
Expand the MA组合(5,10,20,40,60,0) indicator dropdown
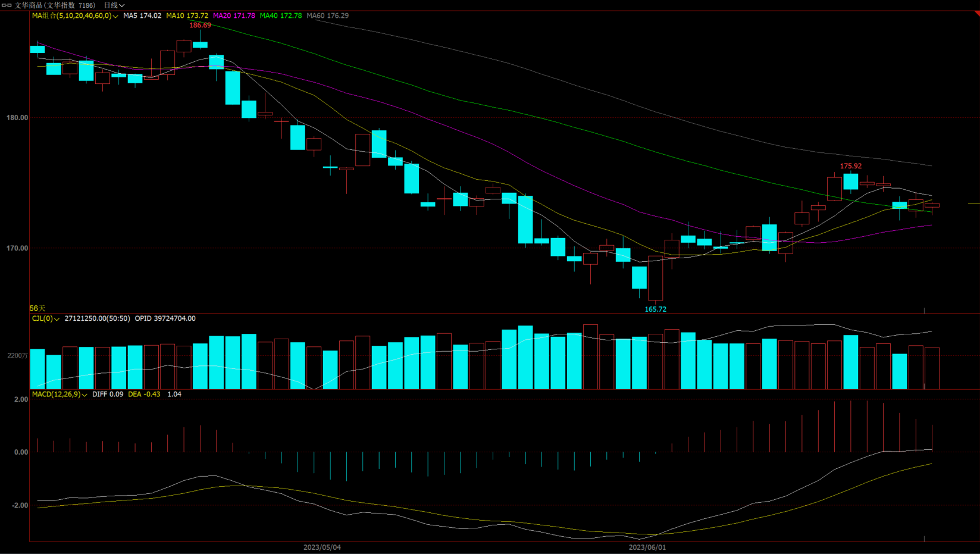point(75,16)
